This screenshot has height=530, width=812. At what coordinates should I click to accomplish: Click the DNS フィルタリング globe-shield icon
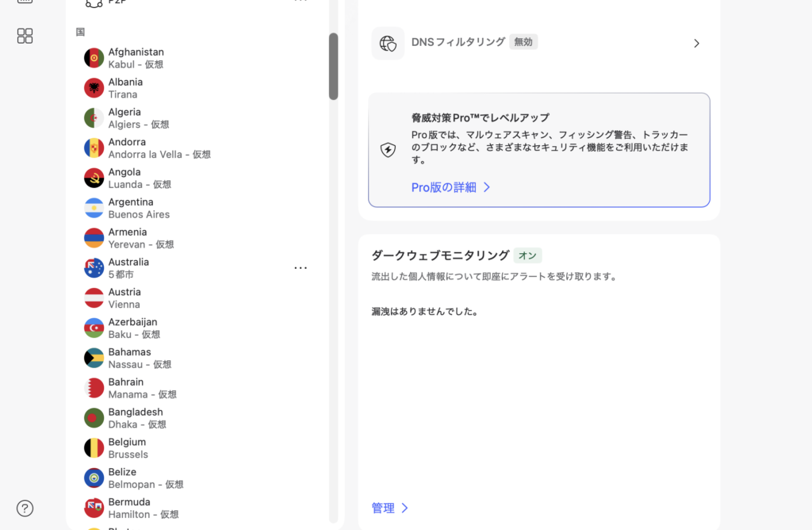coord(388,43)
